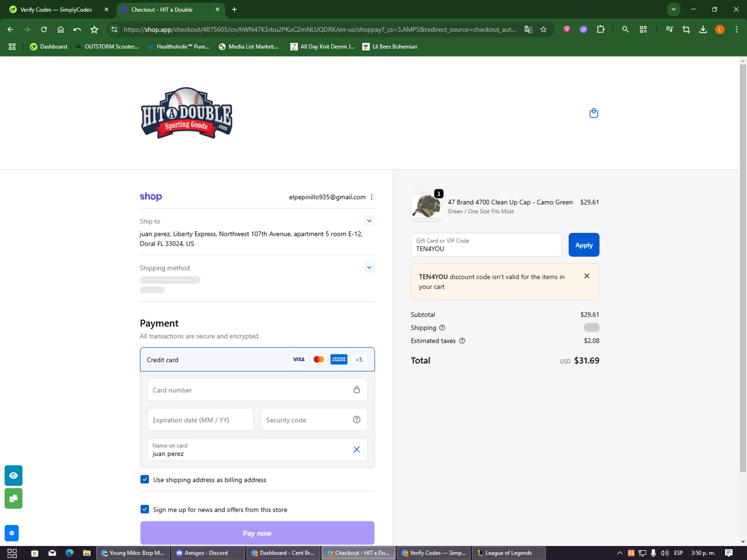The image size is (747, 560).
Task: Reload the checkout page
Action: [44, 29]
